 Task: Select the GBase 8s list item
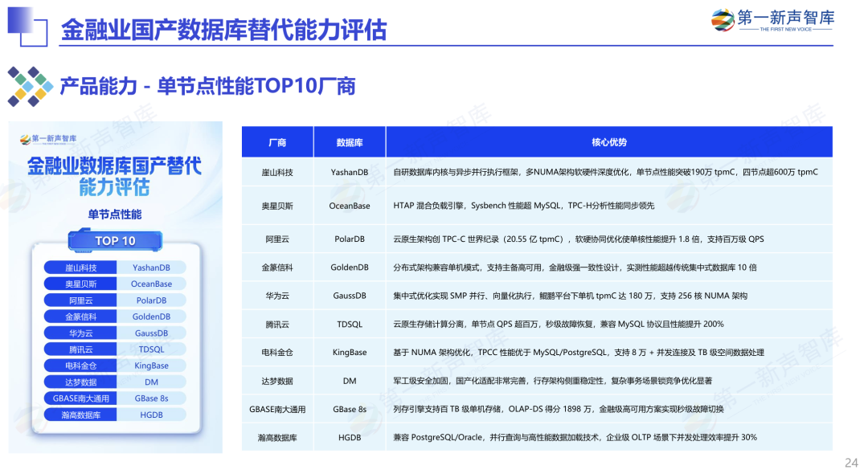click(x=153, y=398)
